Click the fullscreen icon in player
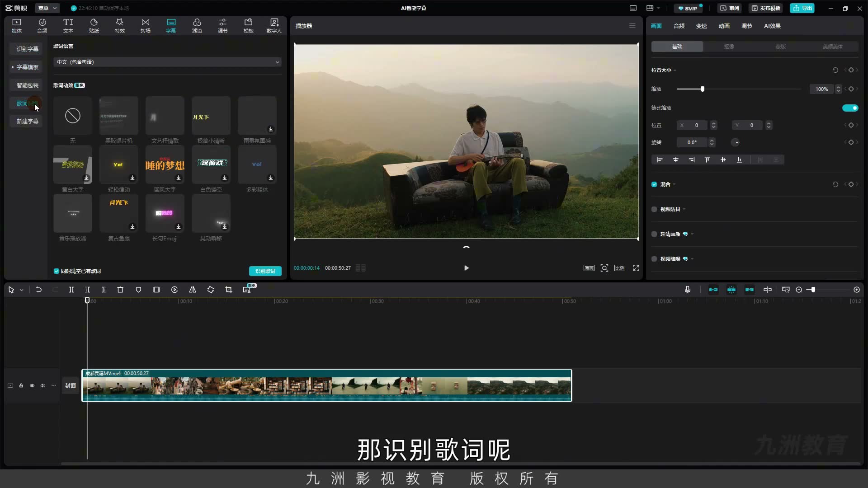 pos(636,268)
